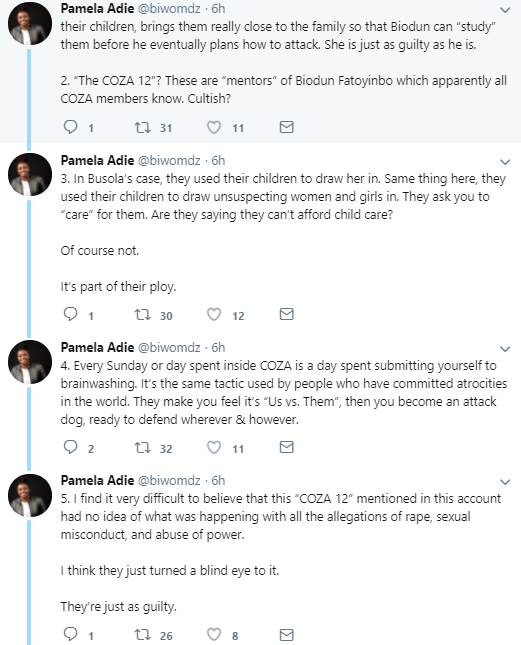Like the 'Cultish?' tweet
521x645 pixels.
pyautogui.click(x=214, y=127)
